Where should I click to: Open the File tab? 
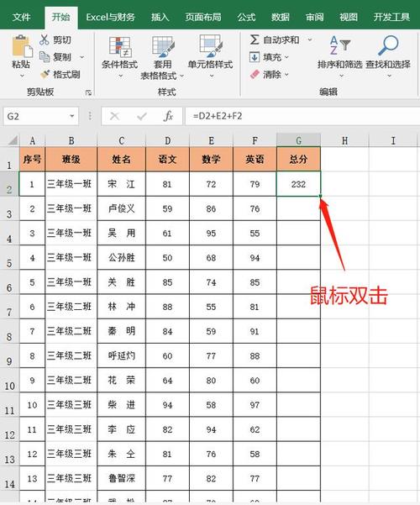pyautogui.click(x=21, y=17)
